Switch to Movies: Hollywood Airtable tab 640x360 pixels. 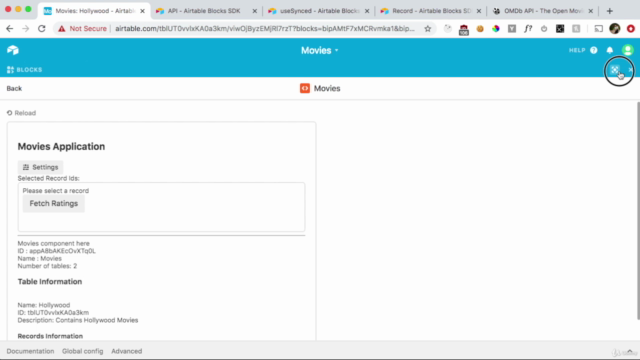95,11
